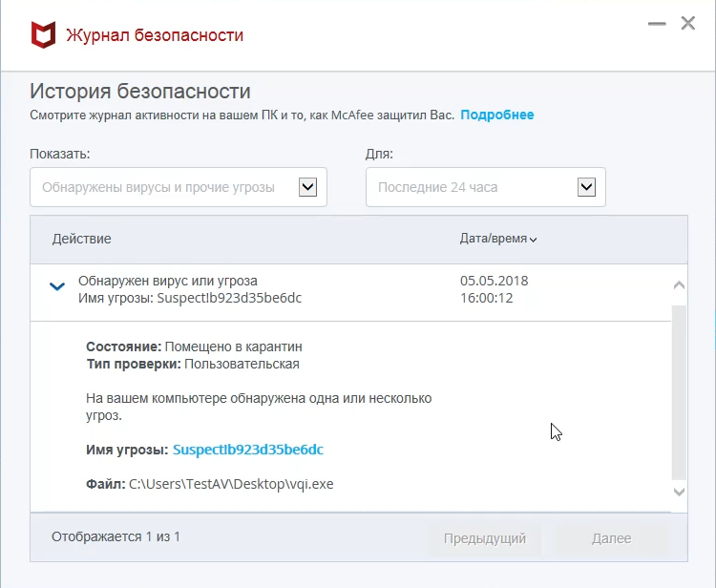Click the vertical scrollbar thumb

pos(679,391)
